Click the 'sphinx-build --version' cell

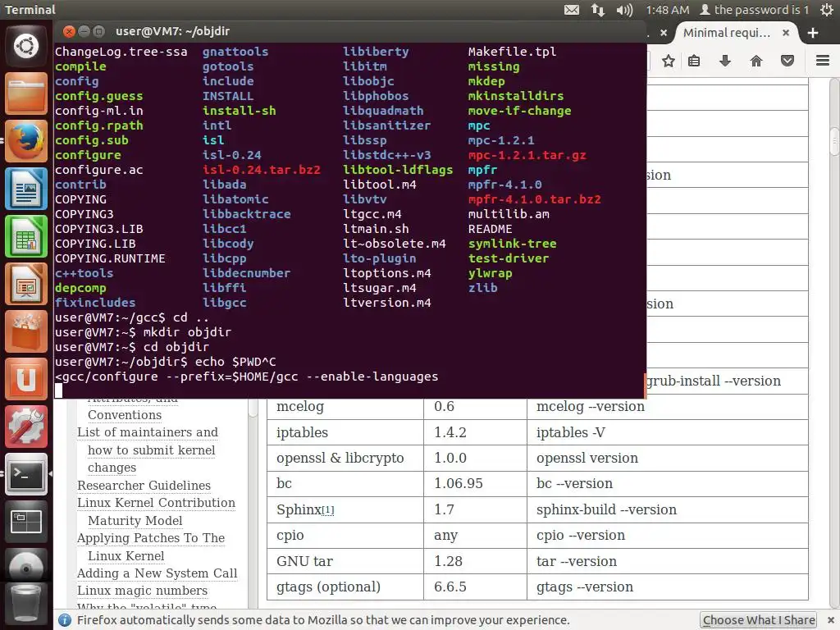pos(667,509)
